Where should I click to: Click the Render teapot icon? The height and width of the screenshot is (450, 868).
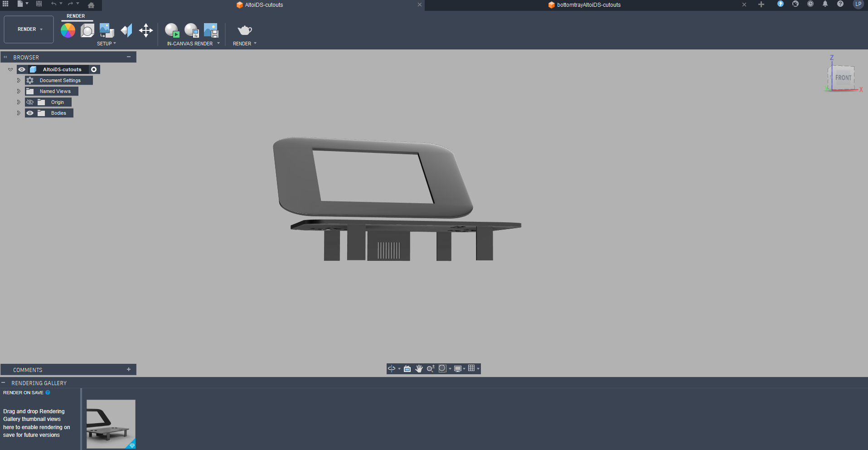click(x=244, y=30)
